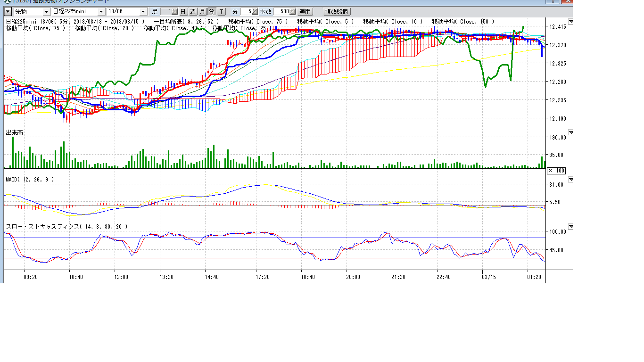Screen dimensions: 644x362
Task: Switch chart to daily (日) timeframe
Action: click(183, 11)
